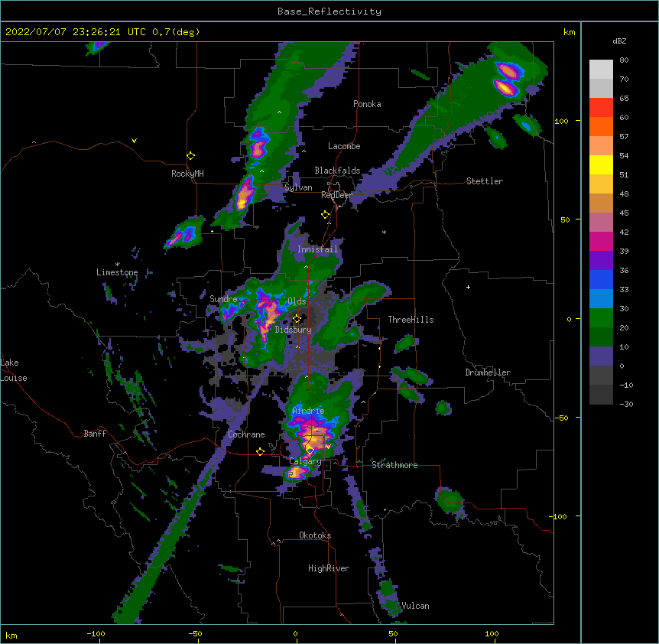Click the Airdrie city label
Image resolution: width=659 pixels, height=644 pixels.
coord(308,411)
